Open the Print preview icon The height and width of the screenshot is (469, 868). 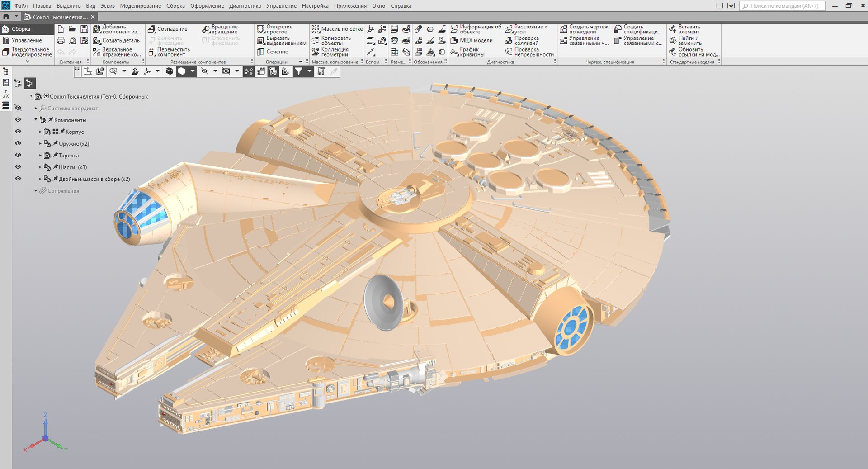pyautogui.click(x=72, y=41)
